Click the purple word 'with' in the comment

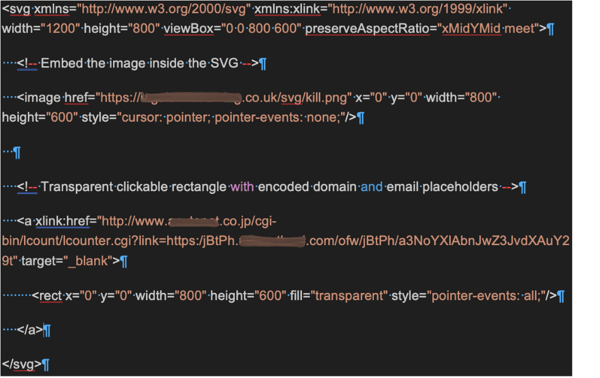242,187
